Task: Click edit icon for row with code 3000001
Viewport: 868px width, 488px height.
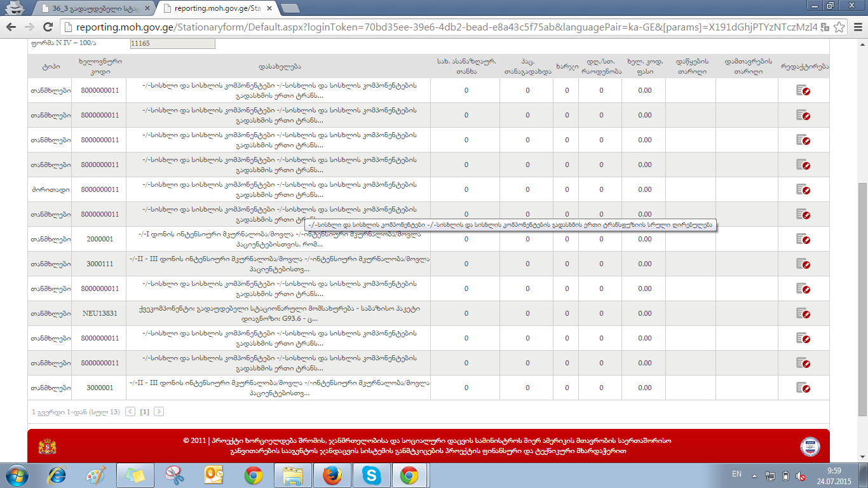Action: coord(803,388)
